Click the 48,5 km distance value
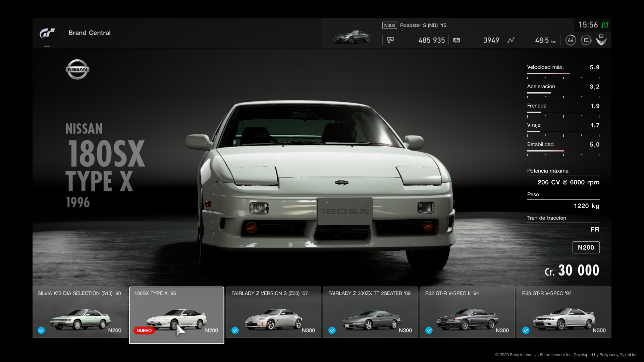644x362 pixels. click(x=546, y=40)
